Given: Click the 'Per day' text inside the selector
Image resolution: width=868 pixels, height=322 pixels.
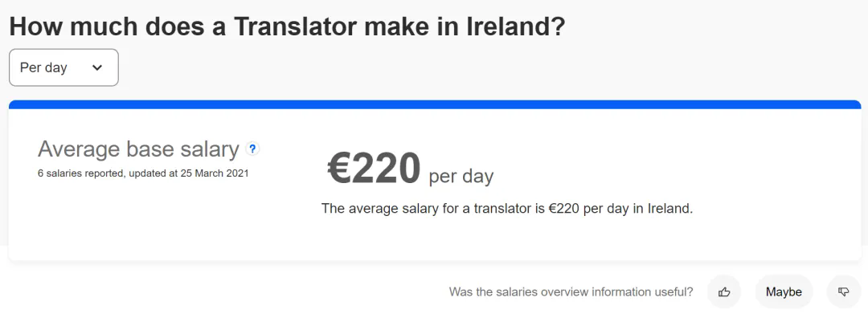Looking at the screenshot, I should [43, 67].
